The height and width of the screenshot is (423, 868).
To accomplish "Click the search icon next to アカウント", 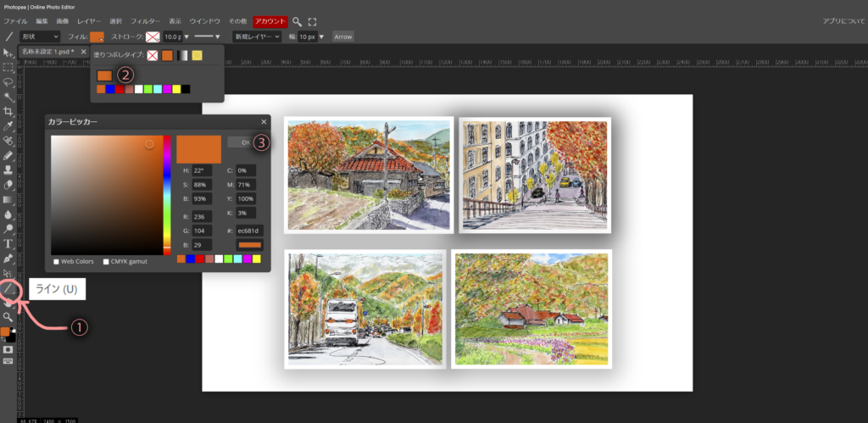I will 298,21.
